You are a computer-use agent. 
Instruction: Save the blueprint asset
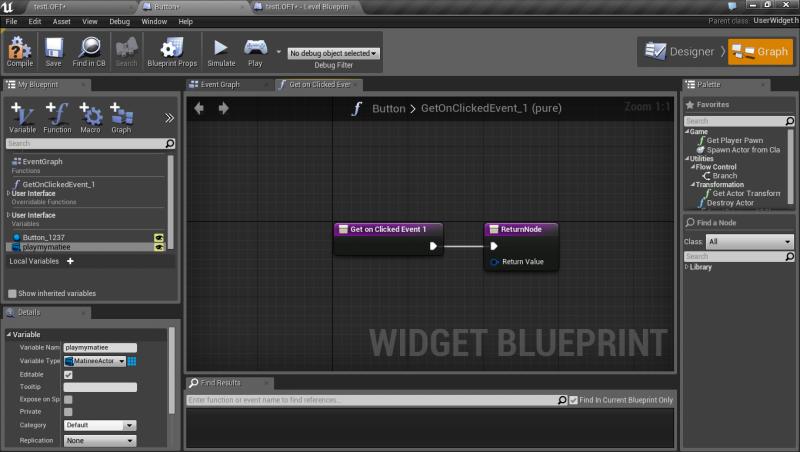(53, 52)
